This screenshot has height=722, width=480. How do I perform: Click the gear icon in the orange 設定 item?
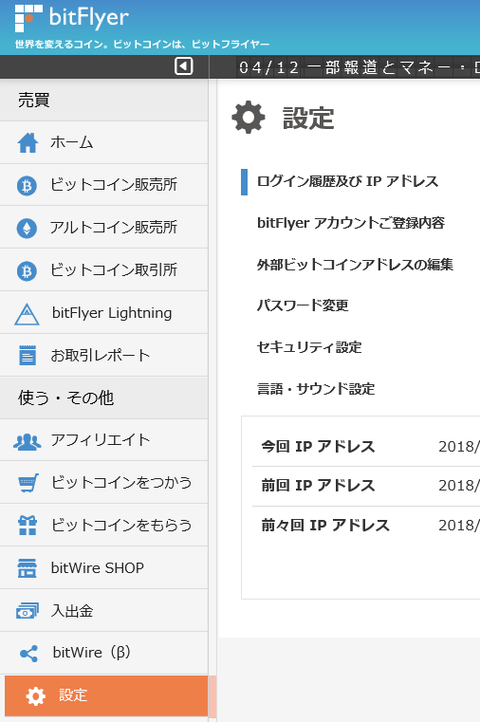[x=35, y=696]
